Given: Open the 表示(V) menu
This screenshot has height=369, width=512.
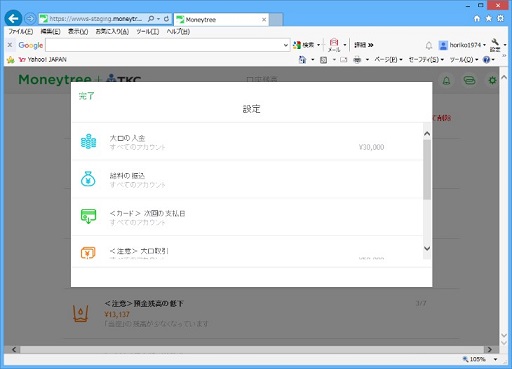Looking at the screenshot, I should click(x=78, y=32).
